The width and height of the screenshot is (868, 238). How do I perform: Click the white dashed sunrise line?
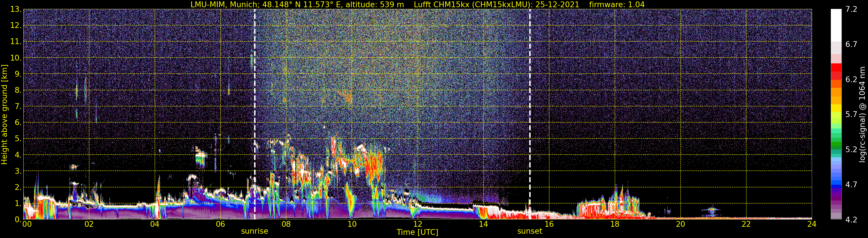tap(255, 115)
